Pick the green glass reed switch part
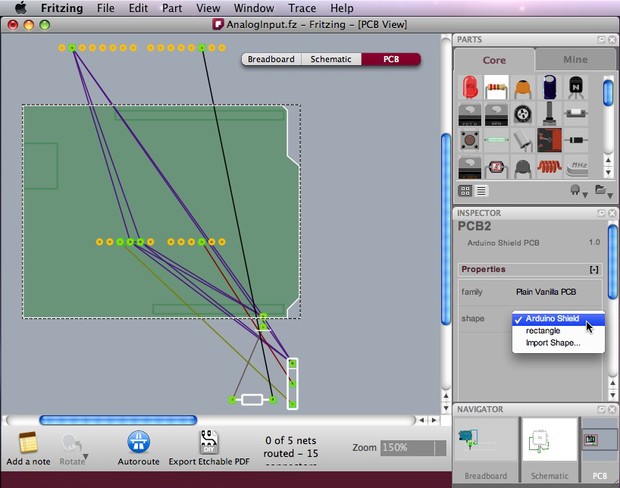 [496, 140]
